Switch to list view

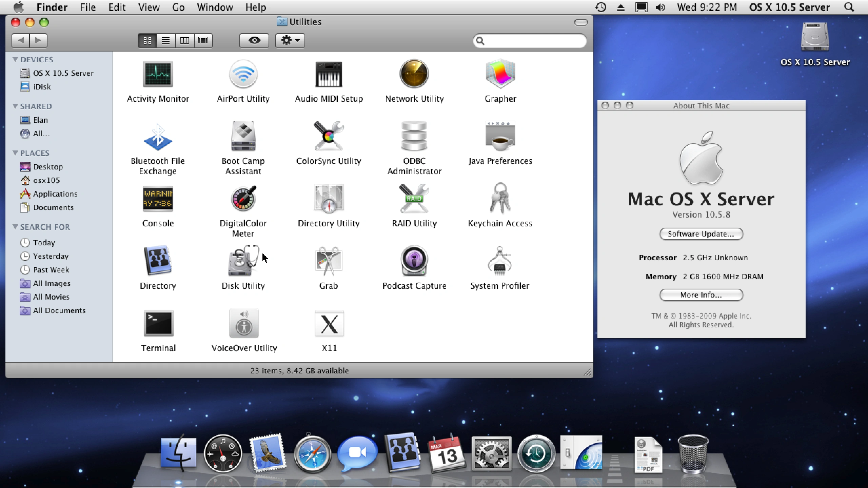pyautogui.click(x=165, y=40)
